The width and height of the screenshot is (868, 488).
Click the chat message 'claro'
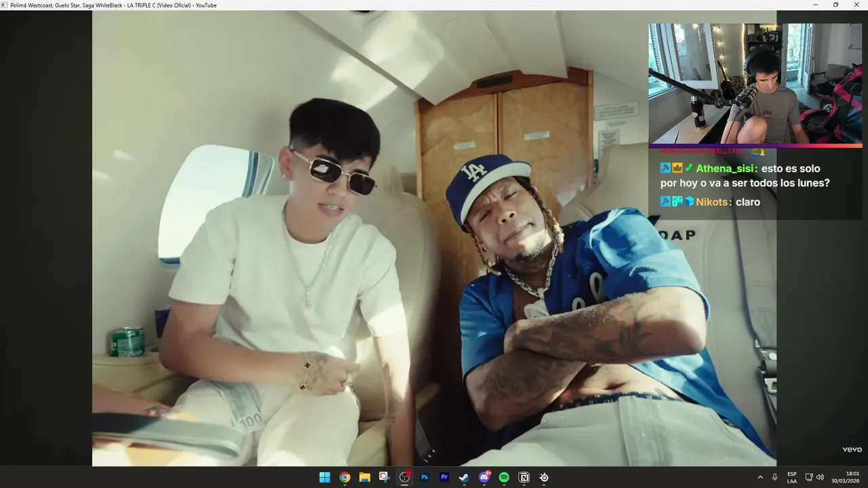[x=747, y=202]
